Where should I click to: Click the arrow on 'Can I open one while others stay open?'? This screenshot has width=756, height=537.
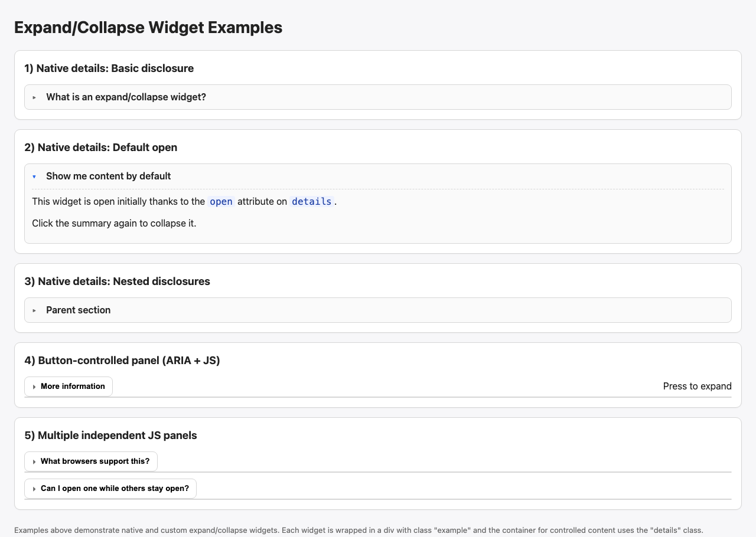pyautogui.click(x=34, y=489)
